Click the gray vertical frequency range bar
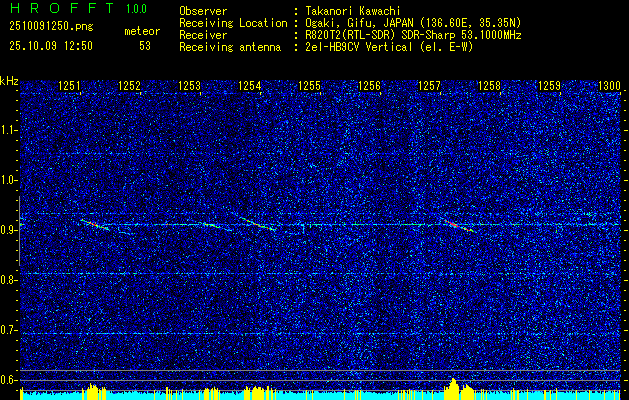This screenshot has height=400, width=629. (x=19, y=231)
